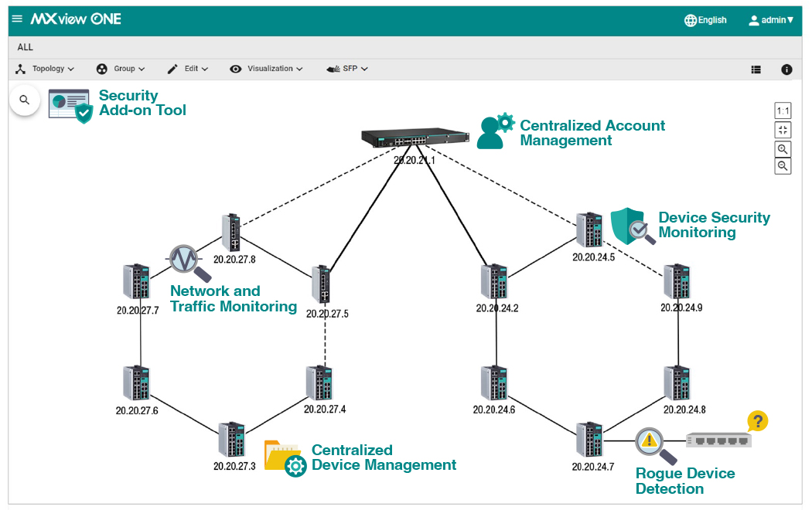812x510 pixels.
Task: Click the search magnifier button
Action: [25, 100]
